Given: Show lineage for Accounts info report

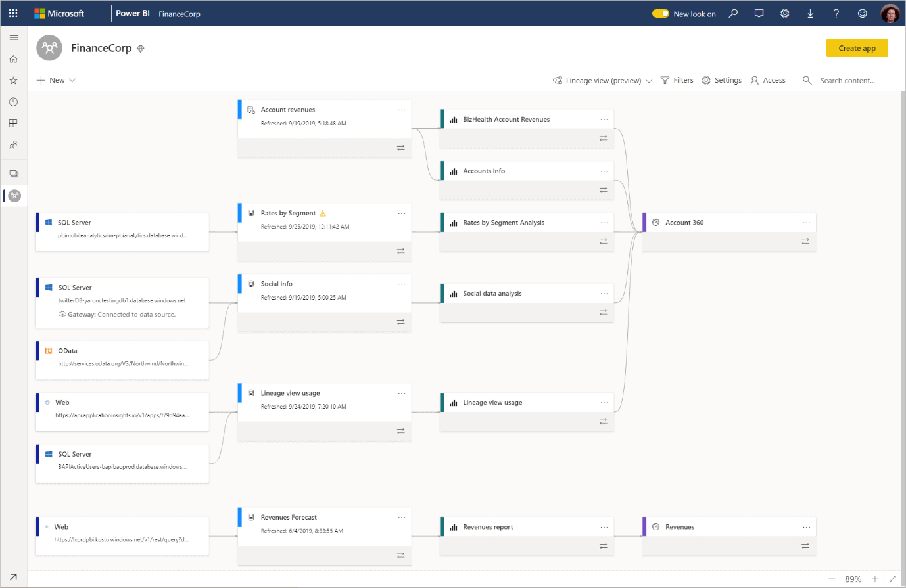Looking at the screenshot, I should coord(603,190).
